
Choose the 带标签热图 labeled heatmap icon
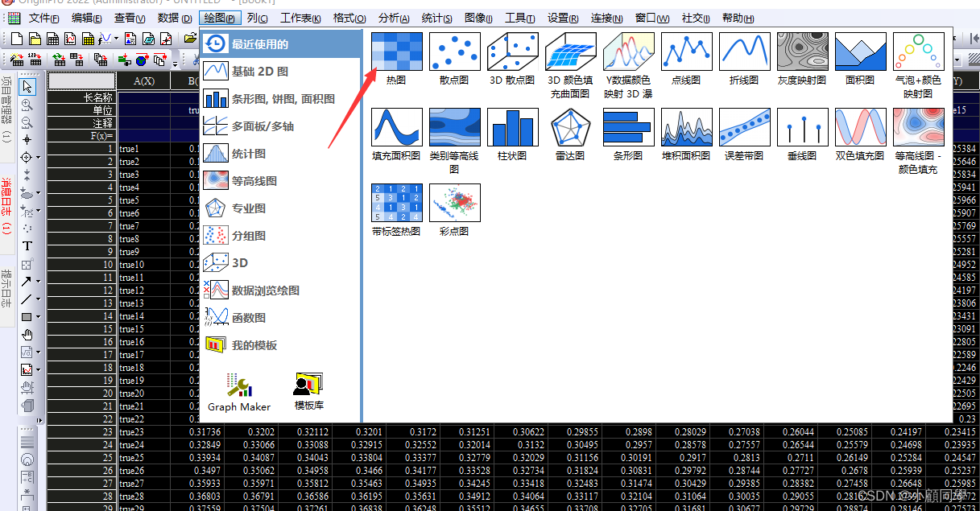396,210
